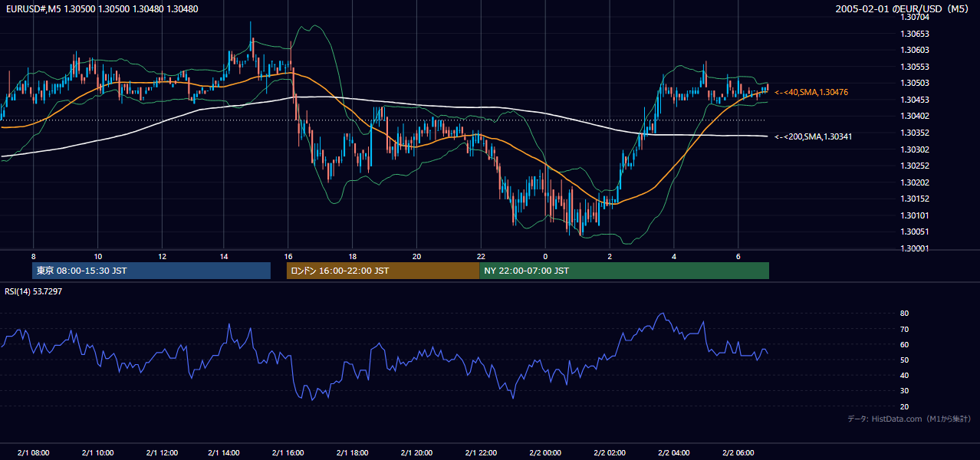Image resolution: width=980 pixels, height=460 pixels.
Task: Click the hour label 18 under the price chart
Action: pyautogui.click(x=352, y=256)
